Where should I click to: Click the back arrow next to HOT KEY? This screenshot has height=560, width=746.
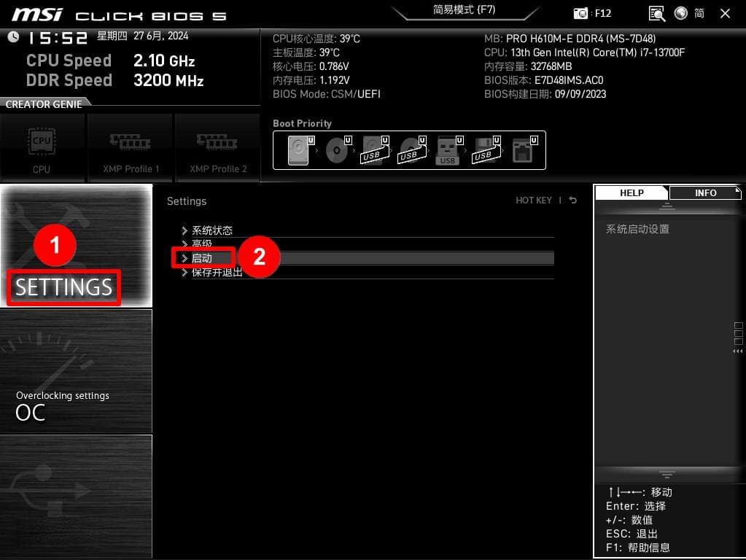pos(573,201)
